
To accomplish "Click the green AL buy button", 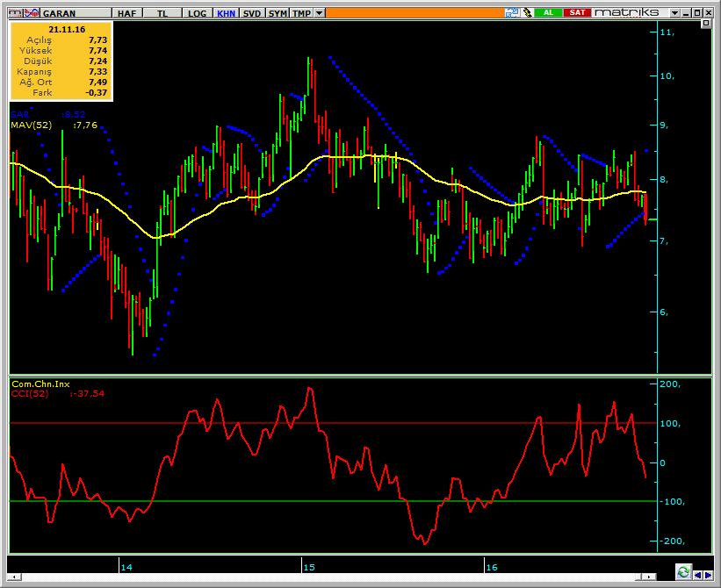I will pos(548,12).
